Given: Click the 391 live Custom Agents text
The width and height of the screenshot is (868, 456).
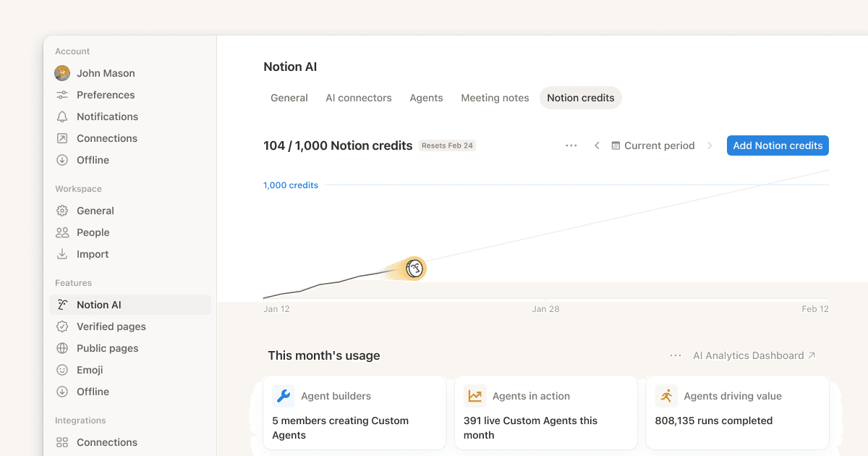Looking at the screenshot, I should 531,428.
